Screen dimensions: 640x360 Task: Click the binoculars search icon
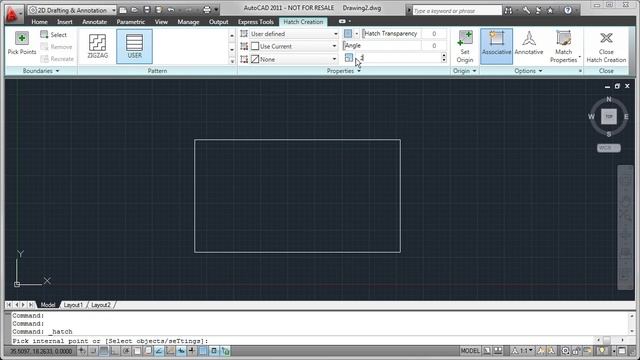tap(508, 11)
